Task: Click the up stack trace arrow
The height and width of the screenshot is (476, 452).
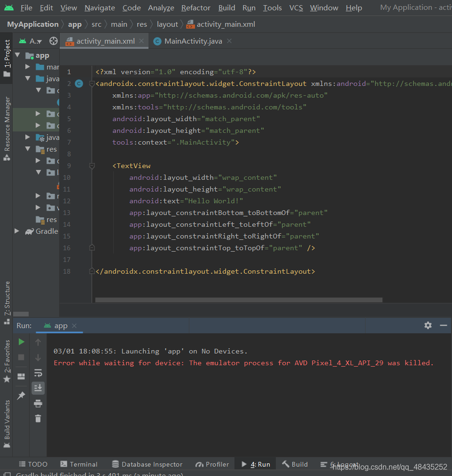Action: click(38, 342)
